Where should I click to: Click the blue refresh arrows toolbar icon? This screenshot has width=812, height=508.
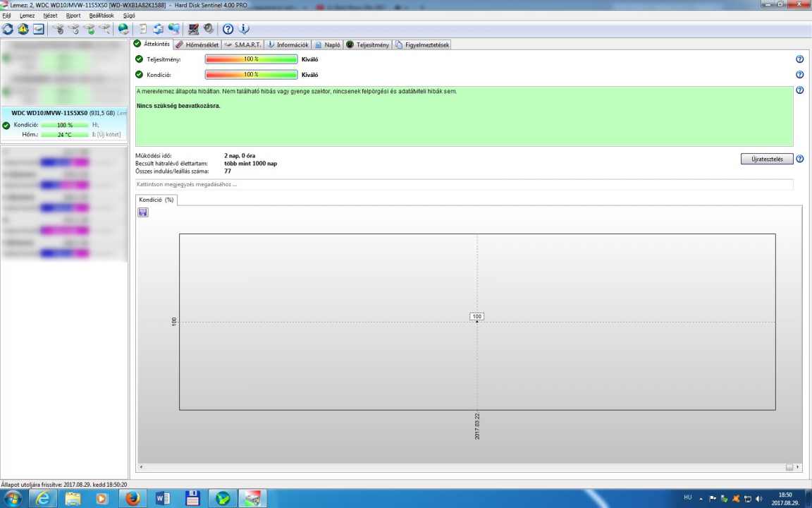(x=7, y=29)
